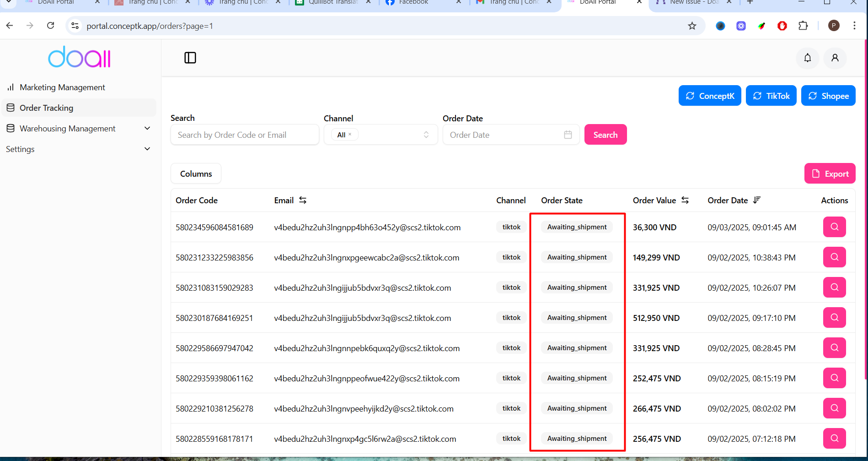The image size is (868, 461).
Task: View details of order 580234596084581689
Action: [834, 227]
